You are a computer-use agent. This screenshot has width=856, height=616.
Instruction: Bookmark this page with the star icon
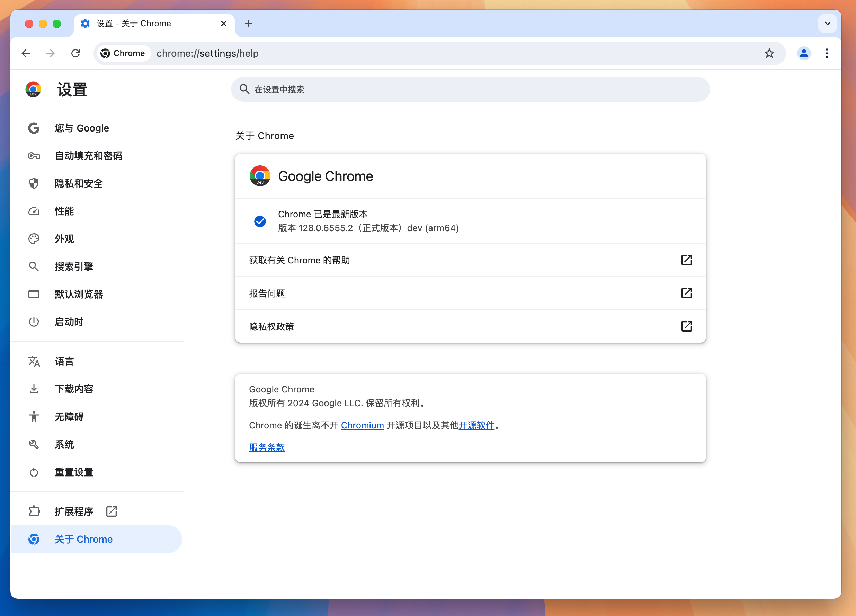(x=769, y=53)
